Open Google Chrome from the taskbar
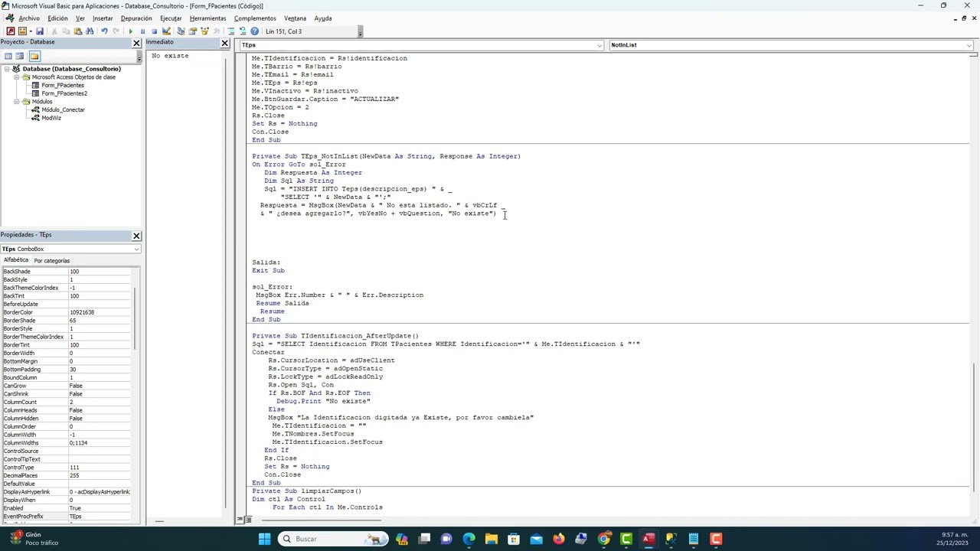Image resolution: width=980 pixels, height=551 pixels. (604, 539)
